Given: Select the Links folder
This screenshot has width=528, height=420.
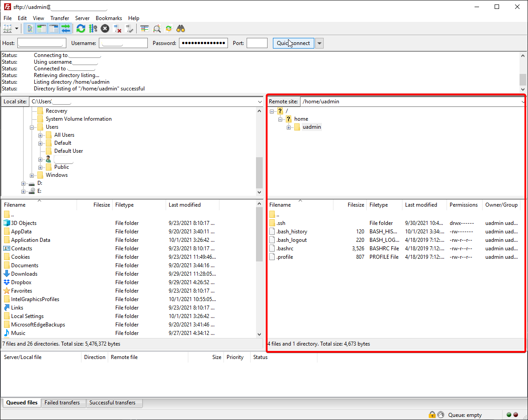Looking at the screenshot, I should coord(13,307).
